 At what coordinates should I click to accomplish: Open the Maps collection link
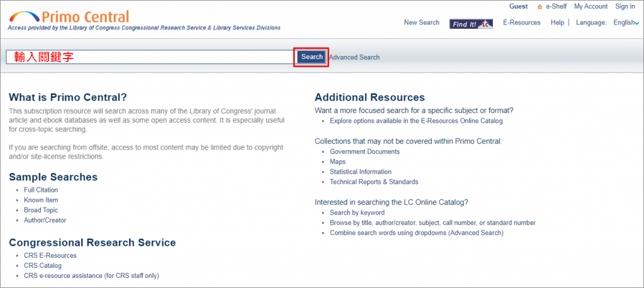pyautogui.click(x=338, y=162)
